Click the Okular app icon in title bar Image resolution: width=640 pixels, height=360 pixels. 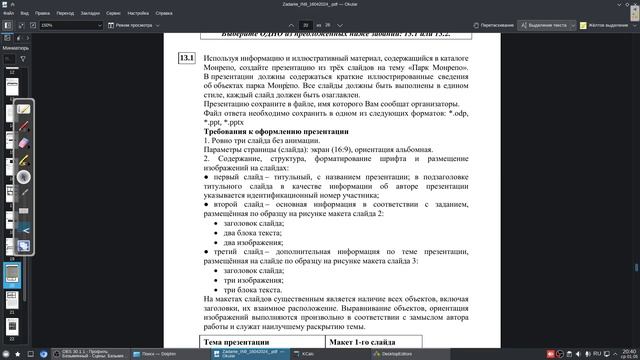pyautogui.click(x=4, y=4)
